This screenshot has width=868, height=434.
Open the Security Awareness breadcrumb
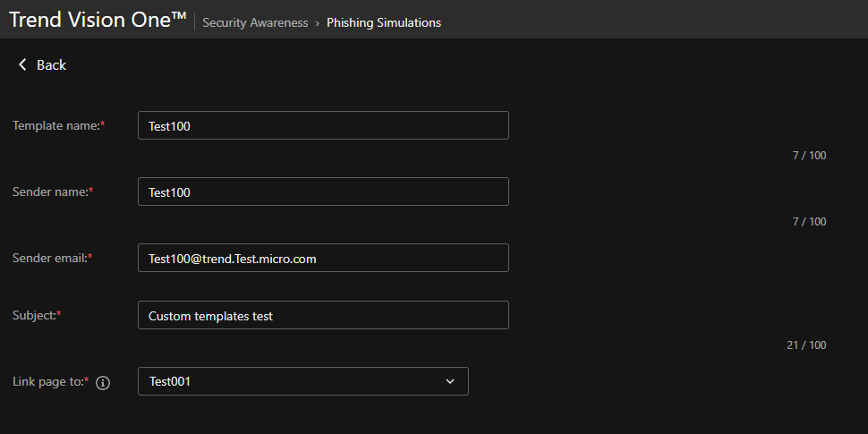[255, 23]
